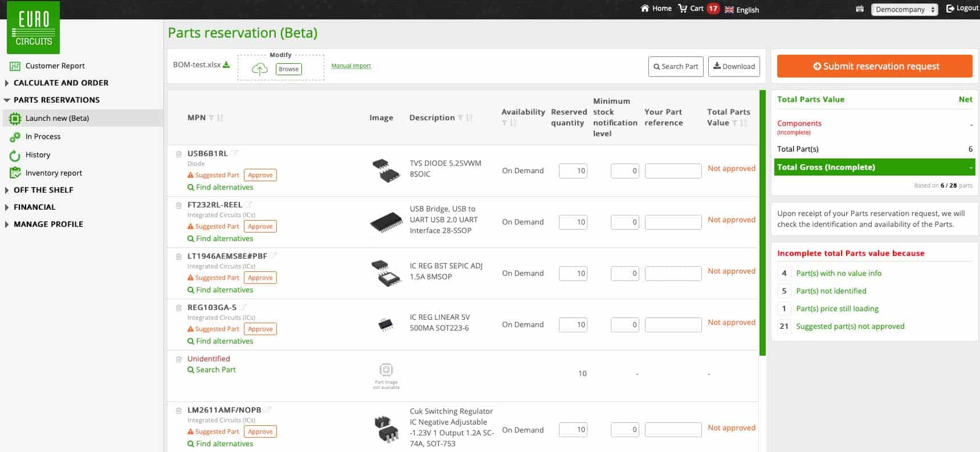The height and width of the screenshot is (452, 980).
Task: Delete the FT232RL-REEL row with its trash icon
Action: (x=179, y=205)
